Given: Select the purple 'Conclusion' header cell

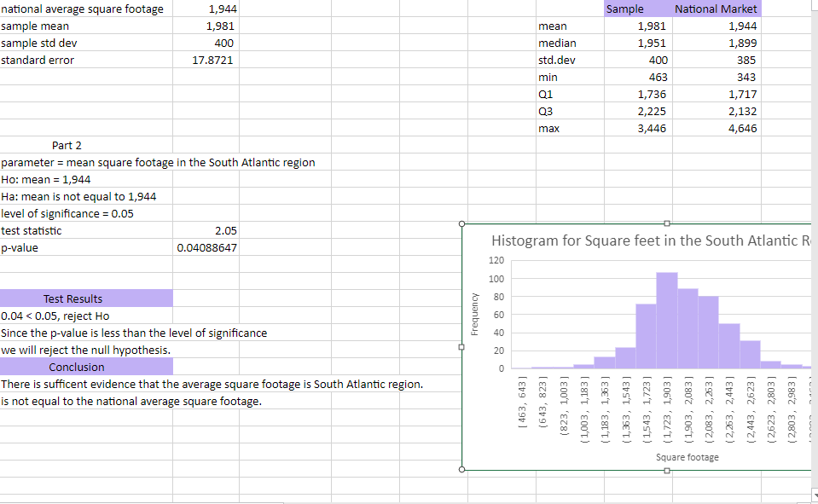Looking at the screenshot, I should coord(86,367).
